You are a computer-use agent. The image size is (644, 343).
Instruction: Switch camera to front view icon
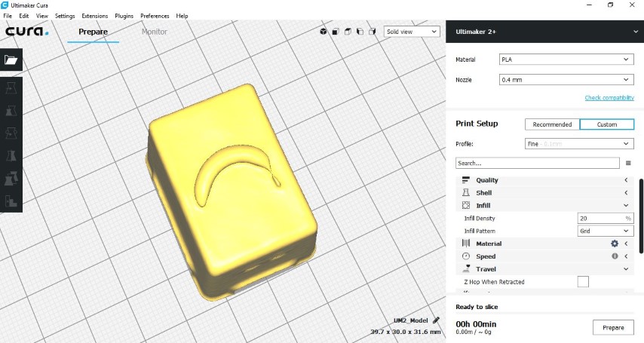pos(336,31)
